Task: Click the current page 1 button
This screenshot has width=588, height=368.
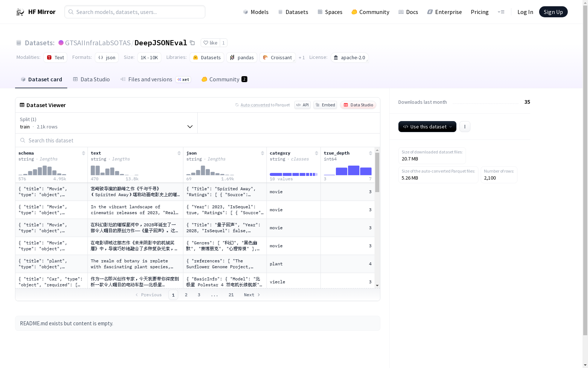Action: (173, 295)
